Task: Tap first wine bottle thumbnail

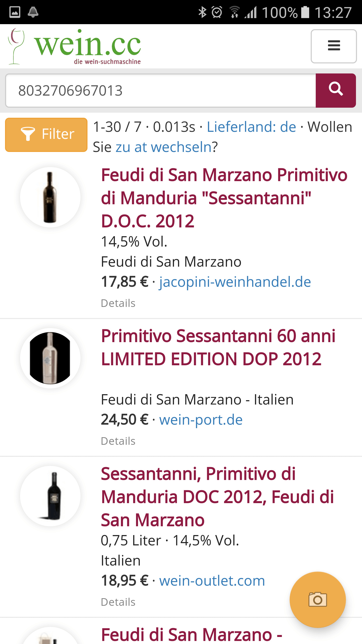Action: pos(50,197)
